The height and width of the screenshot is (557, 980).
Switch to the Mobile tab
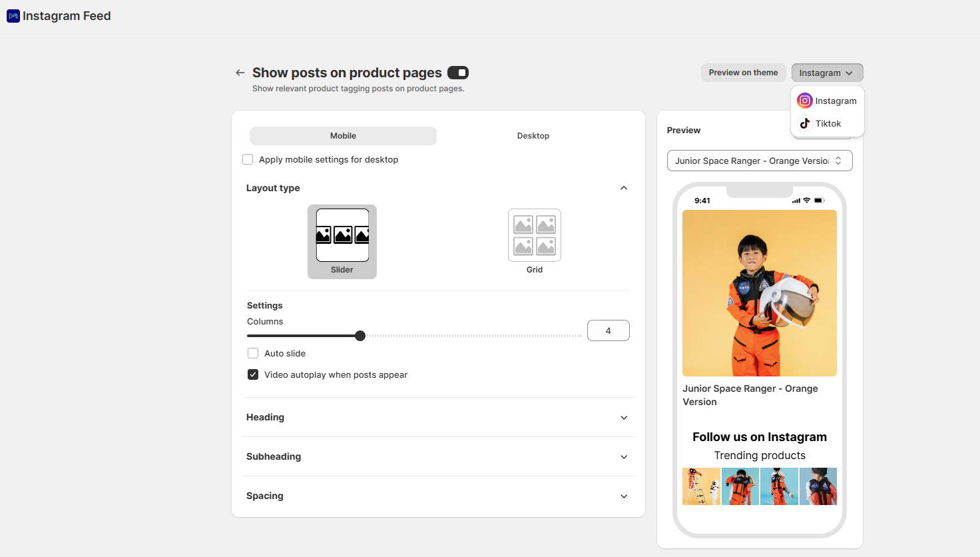click(343, 136)
